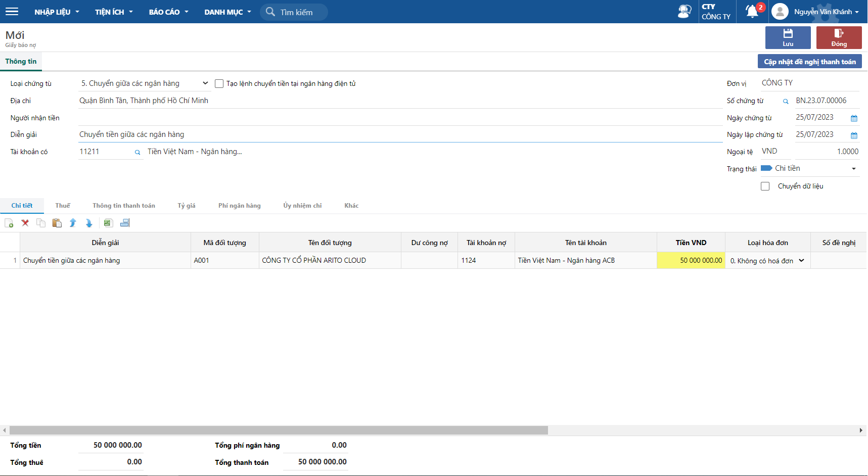Open calendar picker for Ngày chứng từ
868x476 pixels.
point(854,118)
